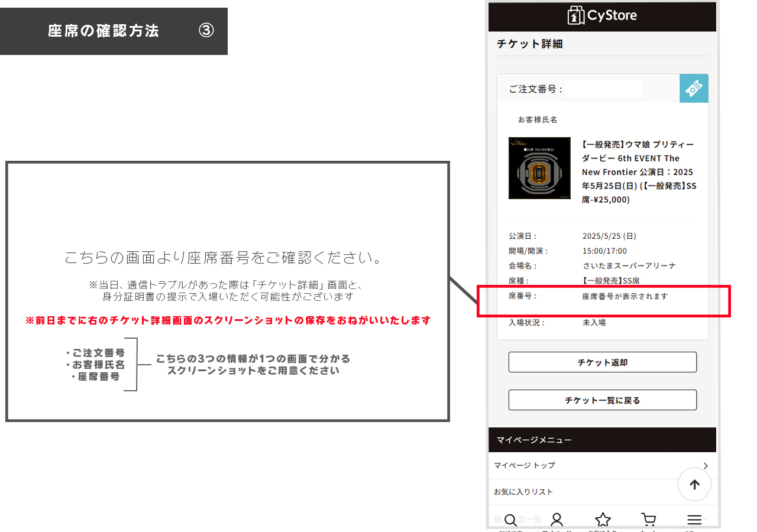Viewport: 757px width, 532px height.
Task: Click the チケット一覧に戻る button
Action: (x=603, y=400)
